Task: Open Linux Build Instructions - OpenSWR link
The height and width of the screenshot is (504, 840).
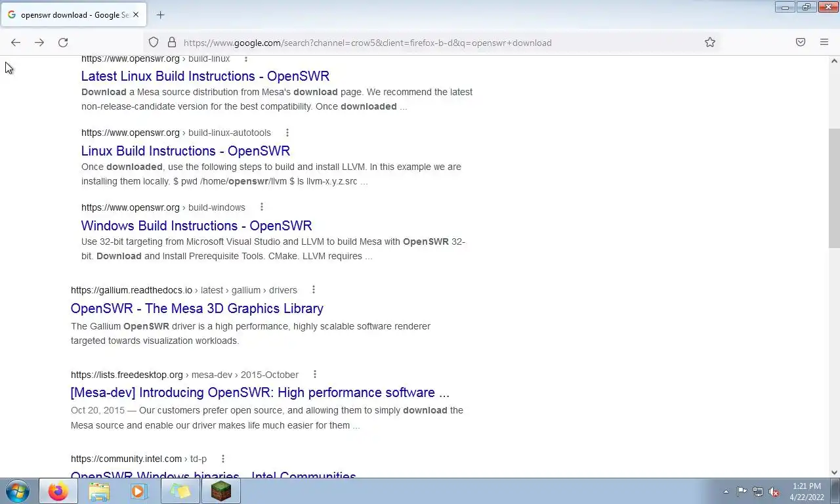Action: coord(186,151)
